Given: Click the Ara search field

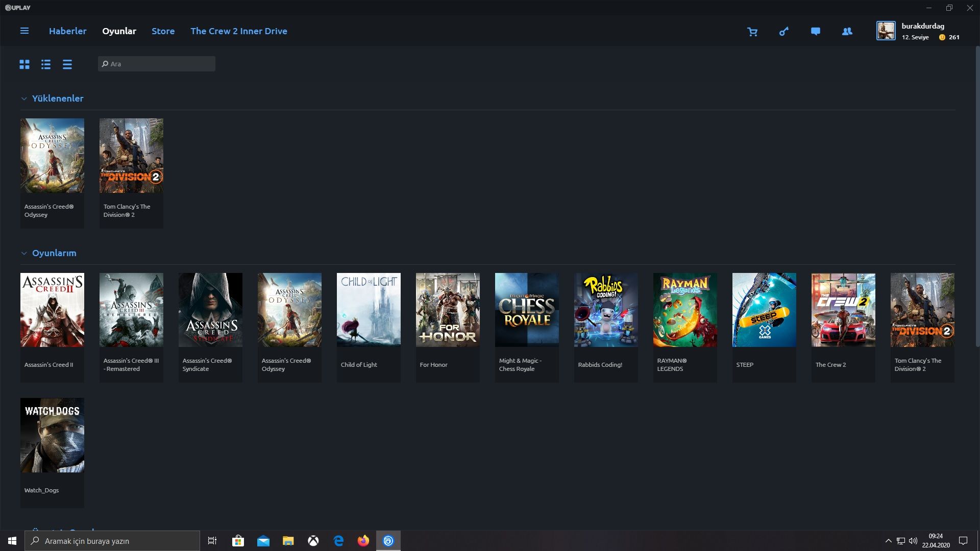Looking at the screenshot, I should [157, 64].
